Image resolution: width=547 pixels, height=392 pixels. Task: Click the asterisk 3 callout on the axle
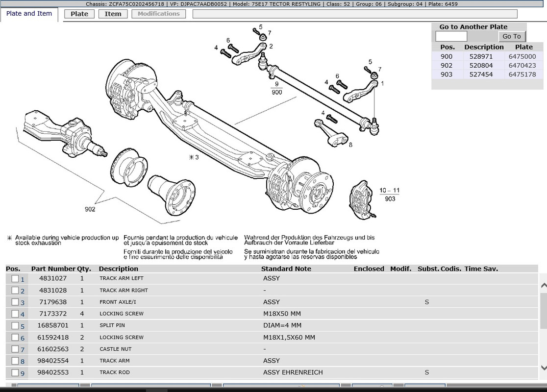click(194, 157)
